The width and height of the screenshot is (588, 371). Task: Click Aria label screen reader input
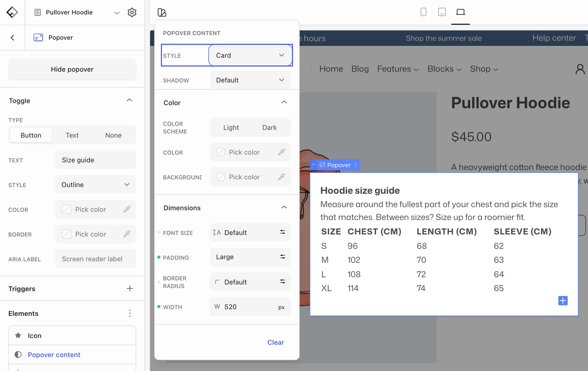click(96, 259)
